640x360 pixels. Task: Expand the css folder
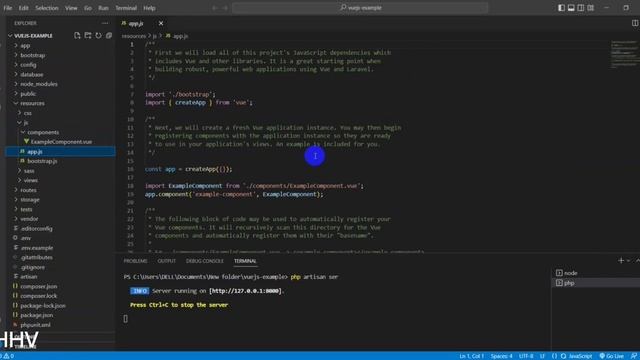tap(27, 113)
